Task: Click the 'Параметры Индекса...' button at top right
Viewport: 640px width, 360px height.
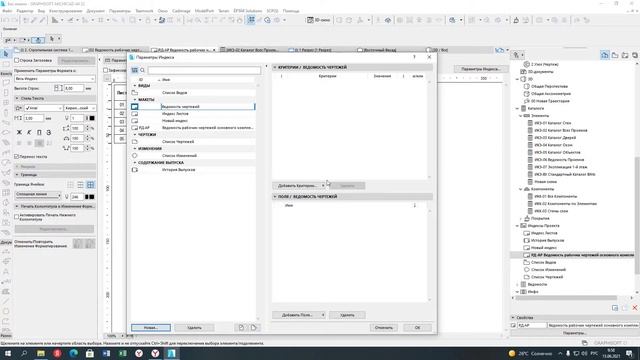Action: coord(480,69)
